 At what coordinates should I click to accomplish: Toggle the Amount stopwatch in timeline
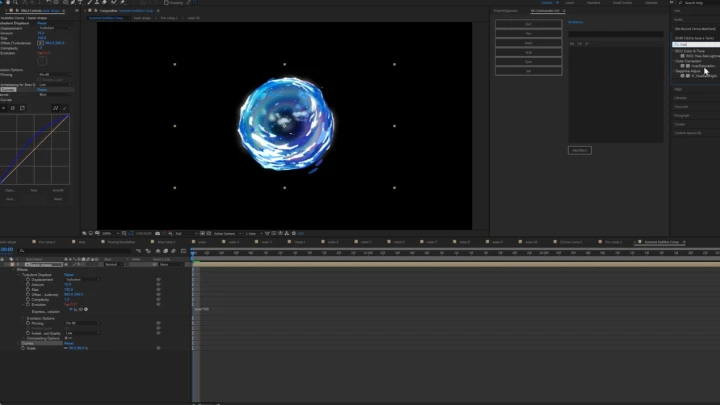(28, 284)
